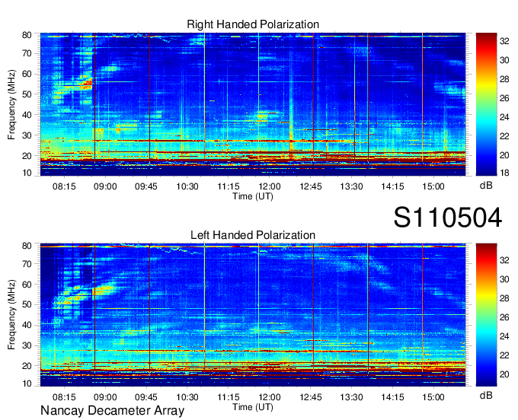Click the Right Handed Polarization spectrogram image

tap(253, 104)
